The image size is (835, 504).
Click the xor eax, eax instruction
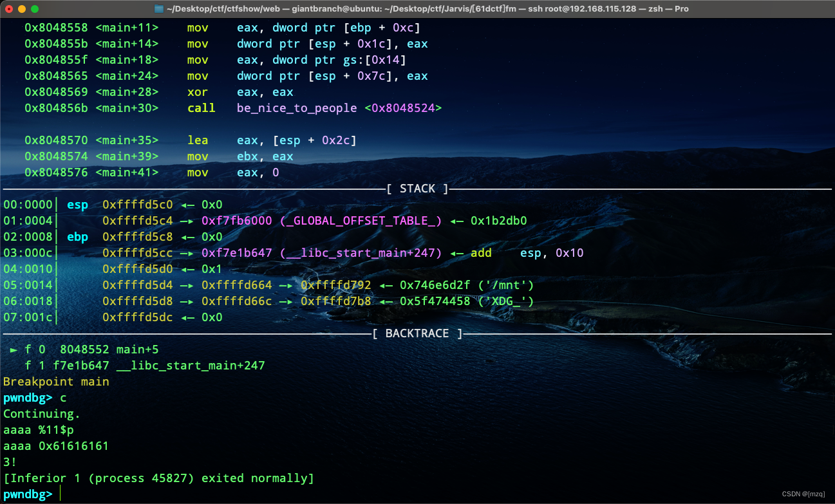[x=240, y=92]
